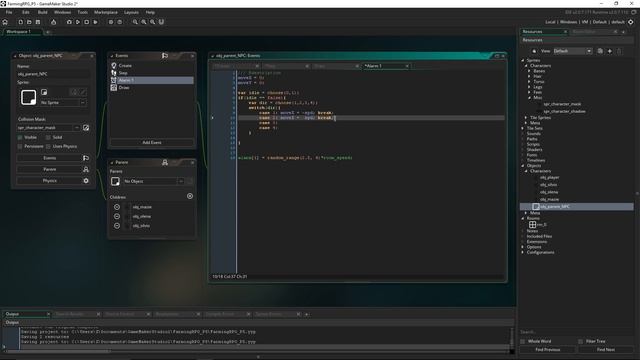The height and width of the screenshot is (360, 640).
Task: Collapse the Sprites folder
Action: [x=523, y=60]
